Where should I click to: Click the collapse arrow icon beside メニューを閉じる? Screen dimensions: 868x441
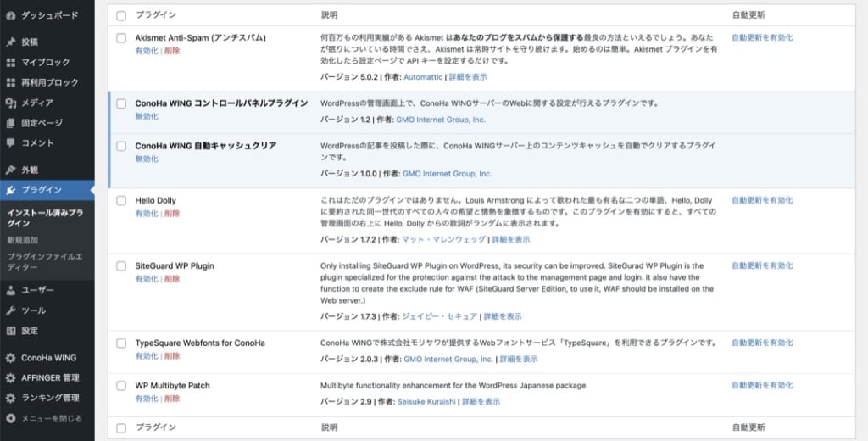10,418
